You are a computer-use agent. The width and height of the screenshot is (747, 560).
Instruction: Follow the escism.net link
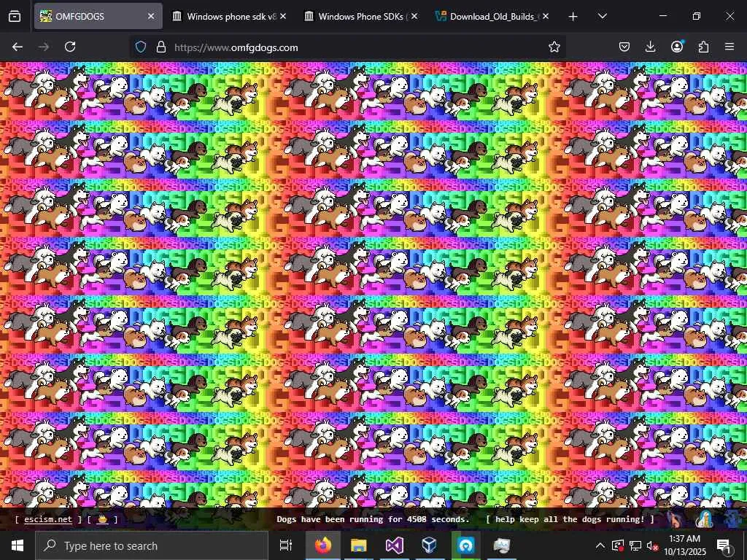click(48, 519)
